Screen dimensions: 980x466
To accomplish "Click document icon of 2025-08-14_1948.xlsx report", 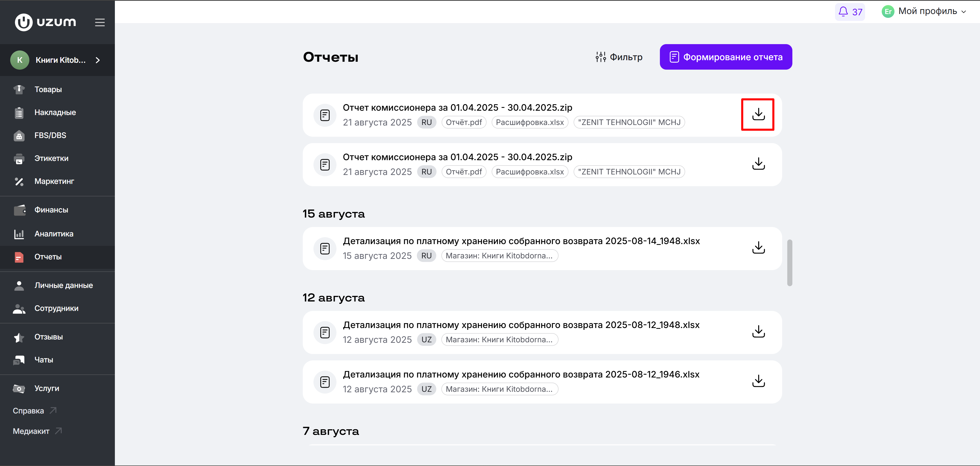I will (325, 248).
